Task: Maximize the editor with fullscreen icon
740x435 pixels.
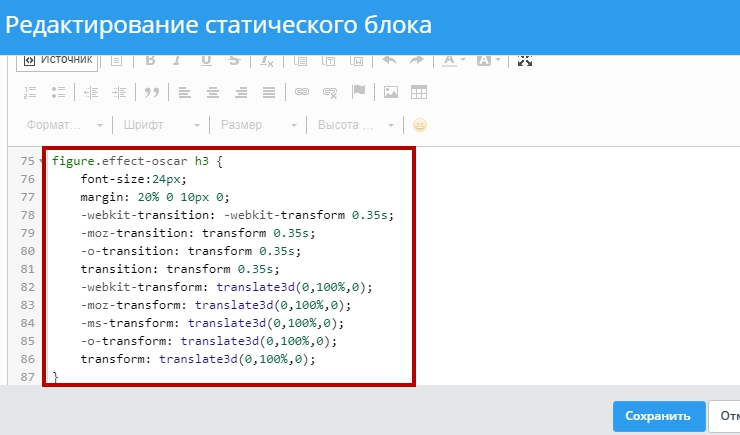Action: 525,60
